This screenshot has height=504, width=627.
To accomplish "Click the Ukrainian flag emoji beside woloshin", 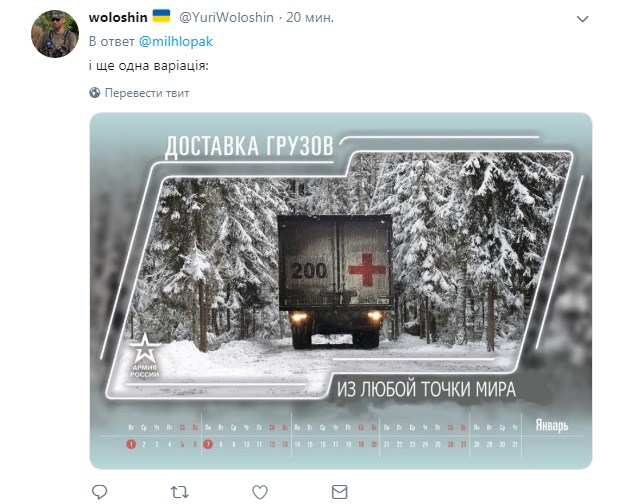I will tap(162, 17).
